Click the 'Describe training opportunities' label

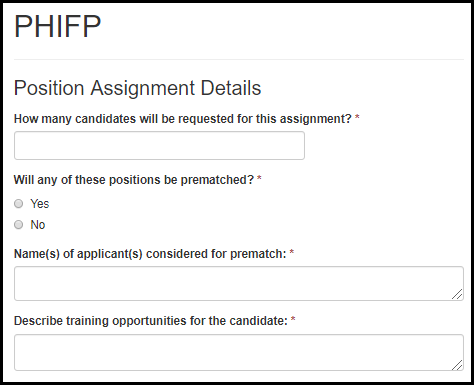[x=151, y=321]
